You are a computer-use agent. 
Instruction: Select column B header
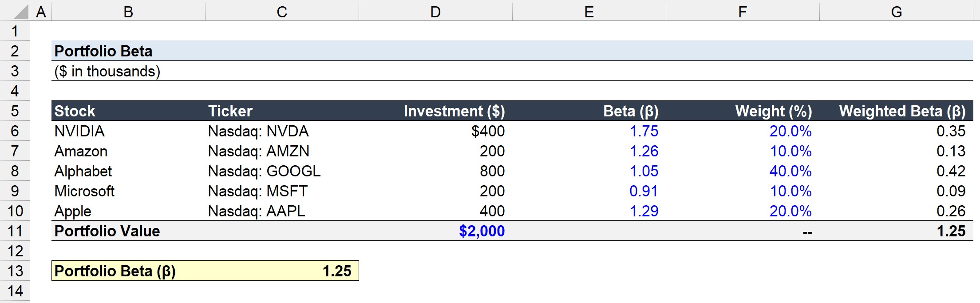[x=128, y=12]
